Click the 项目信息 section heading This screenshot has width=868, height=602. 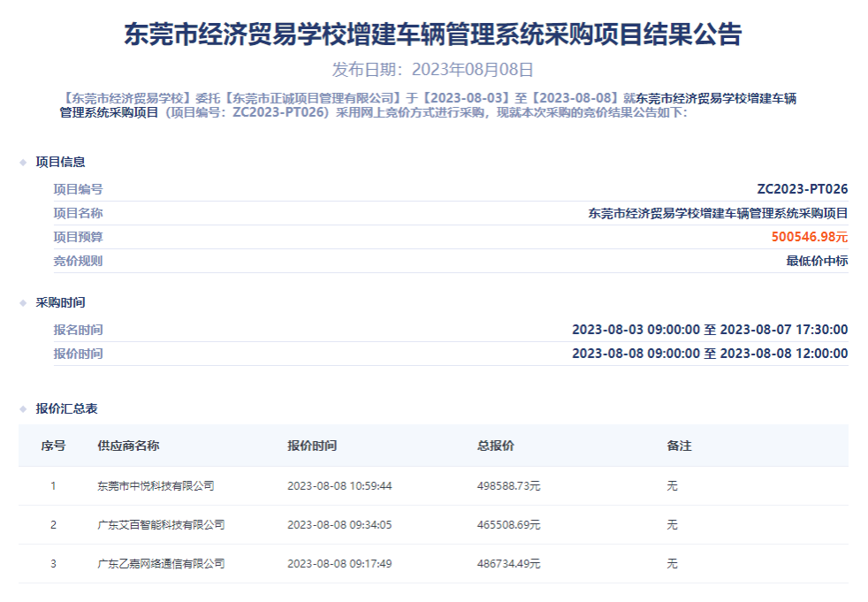coord(60,162)
